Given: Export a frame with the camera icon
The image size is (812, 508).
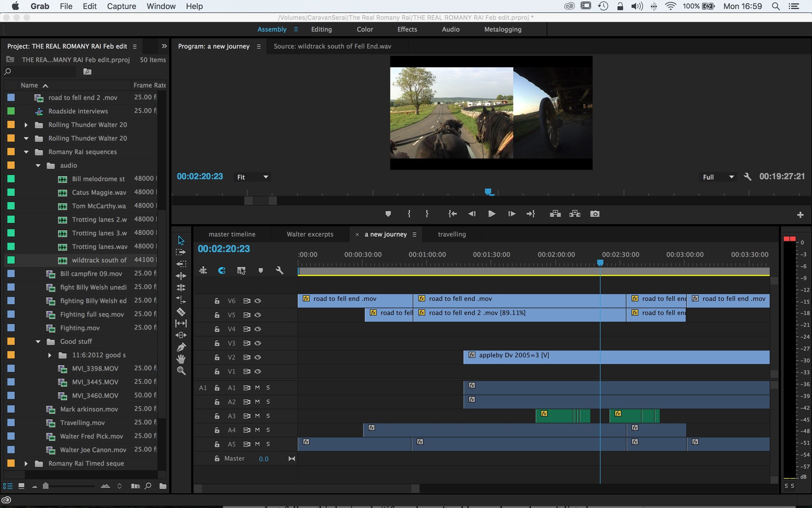Looking at the screenshot, I should pos(594,214).
